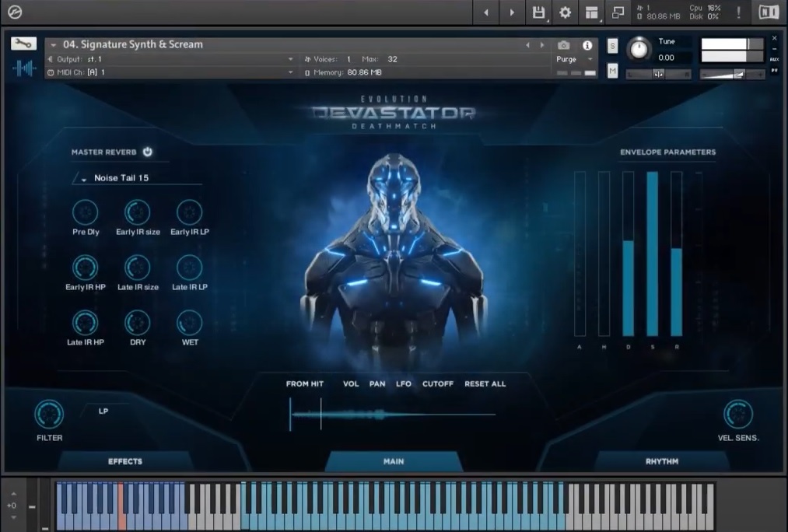The image size is (788, 532).
Task: Go to next preset with right arrow in top bar
Action: (512, 12)
